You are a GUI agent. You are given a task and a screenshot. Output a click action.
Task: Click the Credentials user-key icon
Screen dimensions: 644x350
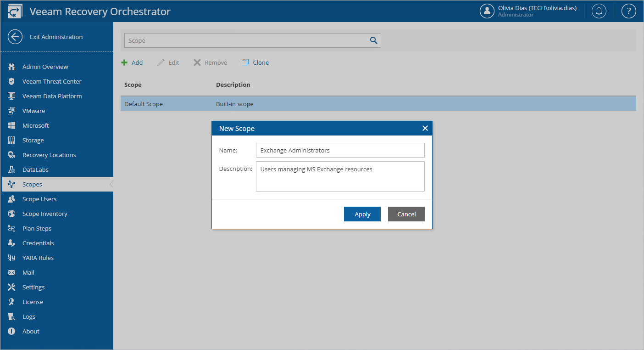tap(12, 243)
